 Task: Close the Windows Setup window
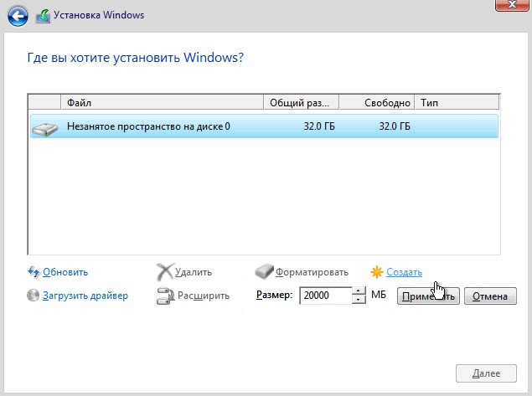pos(513,5)
